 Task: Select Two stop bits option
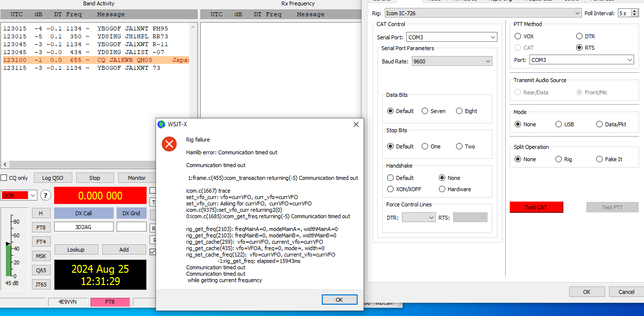459,146
